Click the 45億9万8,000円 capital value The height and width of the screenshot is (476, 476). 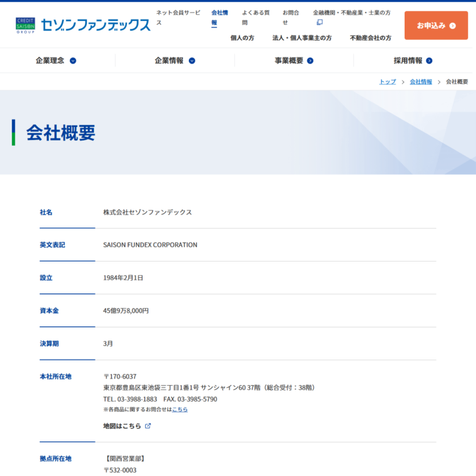126,311
